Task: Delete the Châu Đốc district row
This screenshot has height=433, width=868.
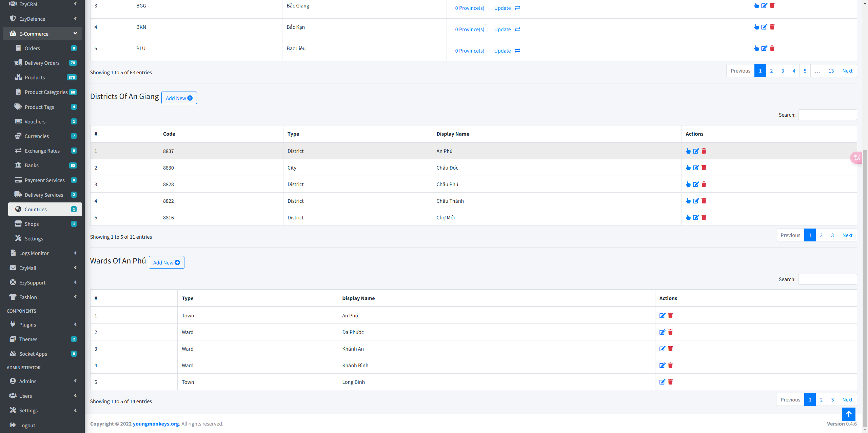Action: 704,168
